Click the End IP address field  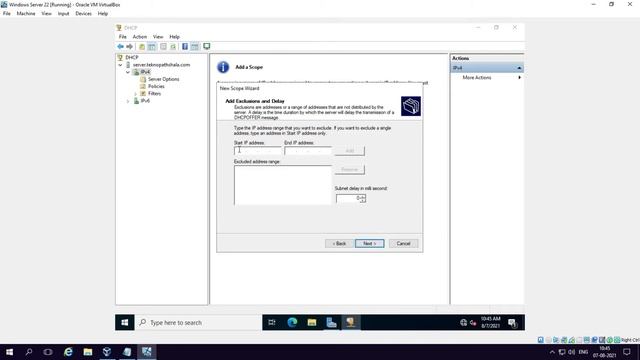[308, 151]
